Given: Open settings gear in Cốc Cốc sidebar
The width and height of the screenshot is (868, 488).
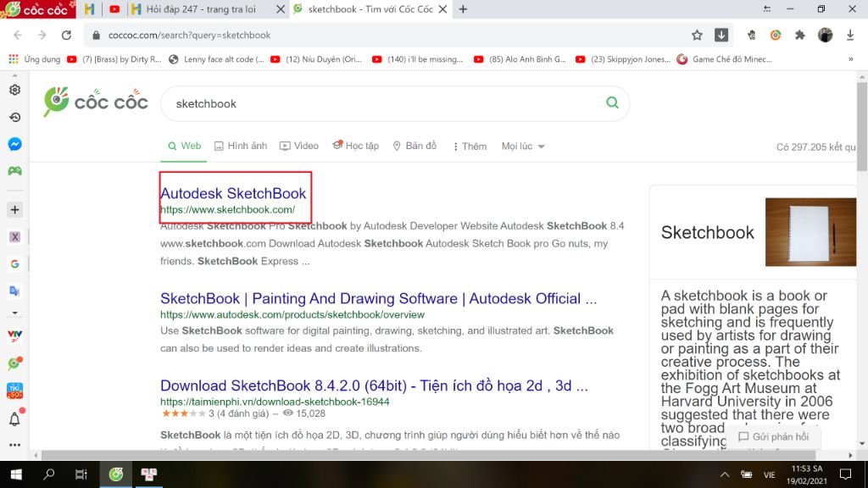Looking at the screenshot, I should (x=15, y=90).
